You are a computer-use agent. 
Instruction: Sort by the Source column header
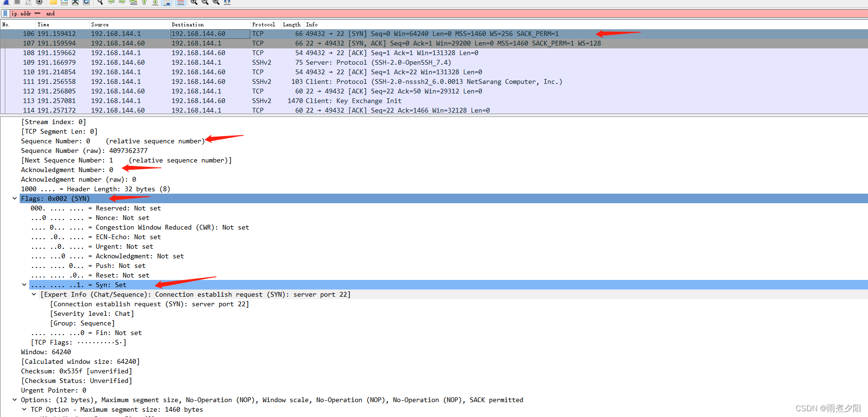pos(130,24)
